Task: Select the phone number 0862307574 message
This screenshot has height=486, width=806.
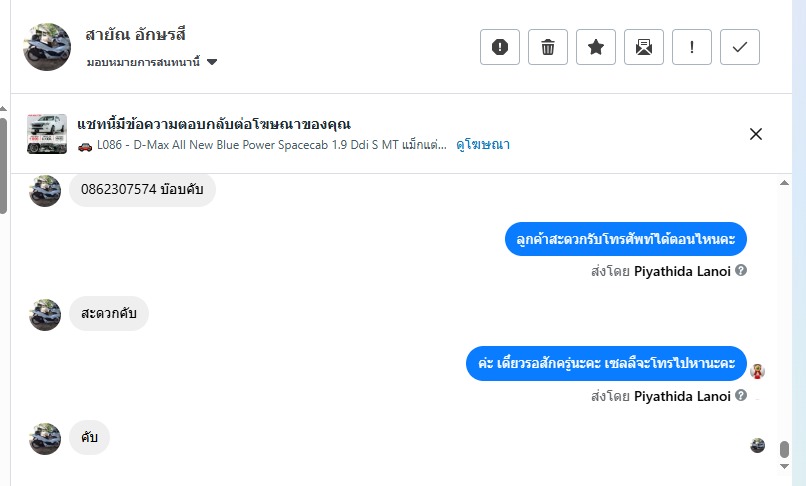Action: 142,190
